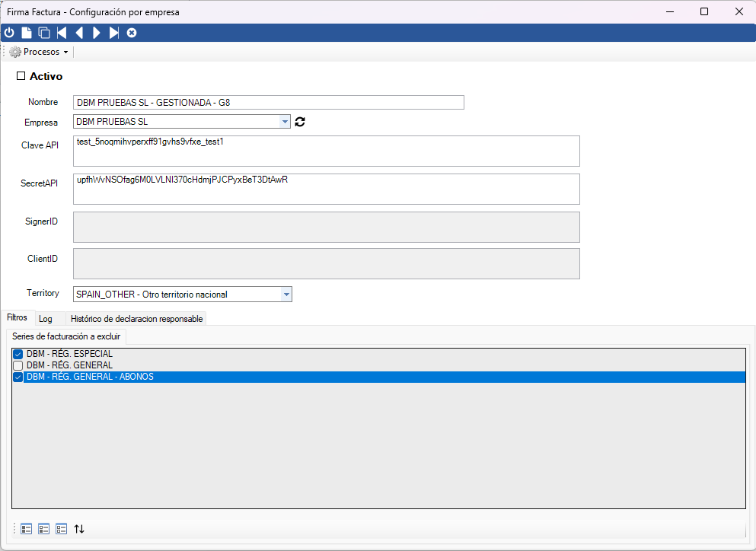The image size is (756, 551).
Task: Click the power icon in the toolbar
Action: (x=9, y=33)
